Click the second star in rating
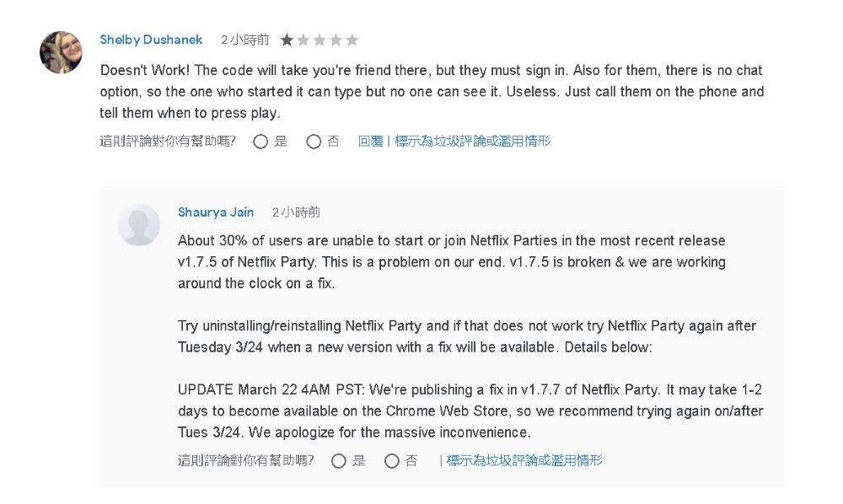Image resolution: width=843 pixels, height=504 pixels. pos(303,40)
